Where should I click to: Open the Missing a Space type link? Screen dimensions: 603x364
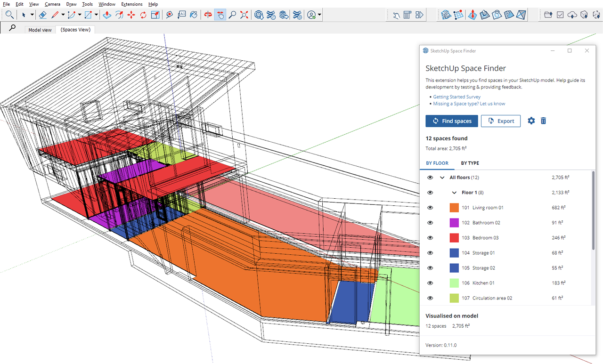click(469, 104)
